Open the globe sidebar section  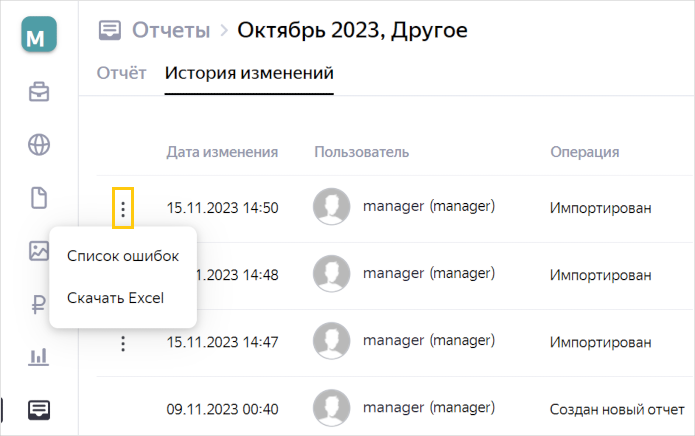(39, 144)
